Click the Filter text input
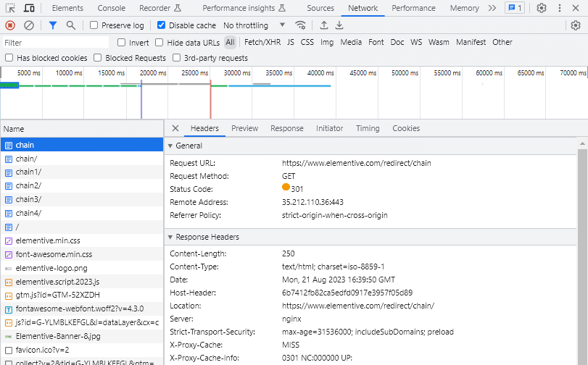588x365 pixels. 56,42
